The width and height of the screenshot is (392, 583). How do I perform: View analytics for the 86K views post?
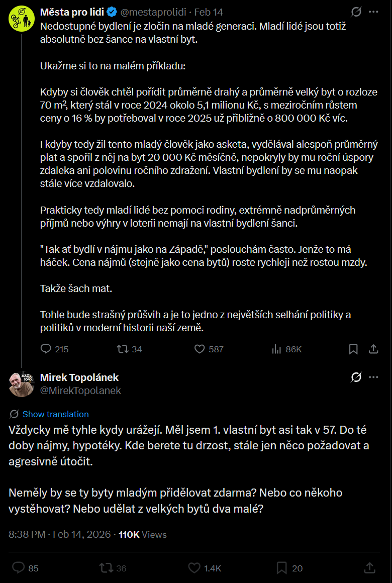click(276, 349)
